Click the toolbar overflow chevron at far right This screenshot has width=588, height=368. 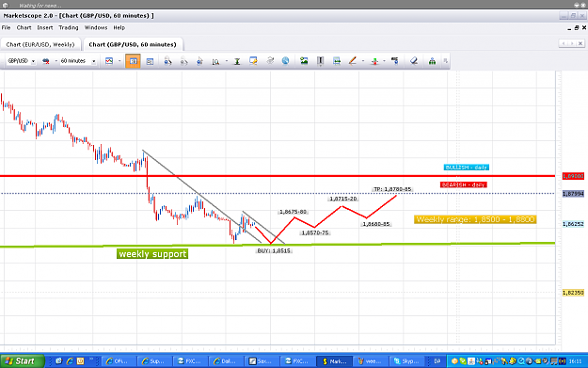coord(445,61)
